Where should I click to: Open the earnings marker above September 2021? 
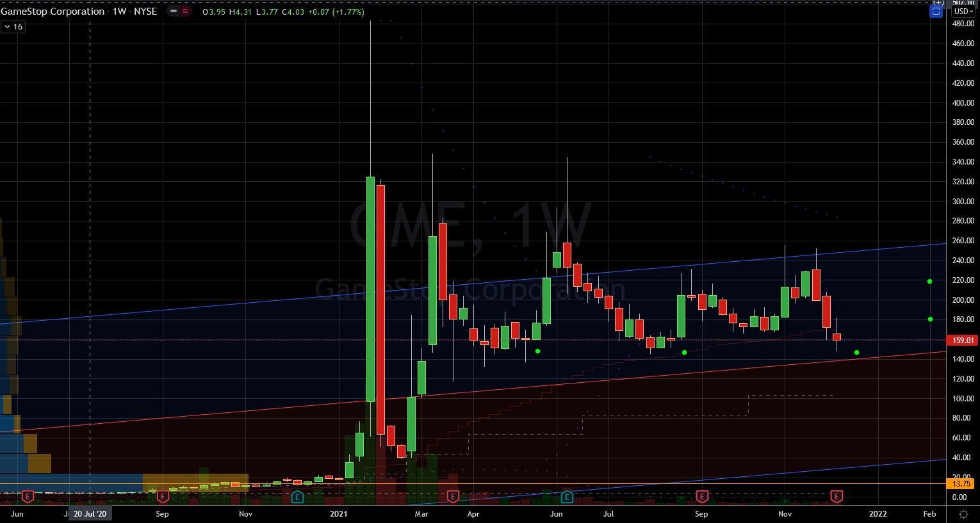coord(702,497)
